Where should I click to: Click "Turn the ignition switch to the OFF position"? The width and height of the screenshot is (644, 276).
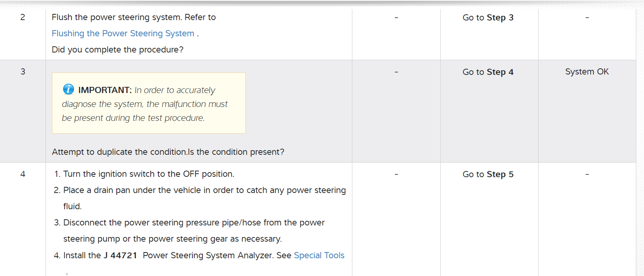click(149, 174)
